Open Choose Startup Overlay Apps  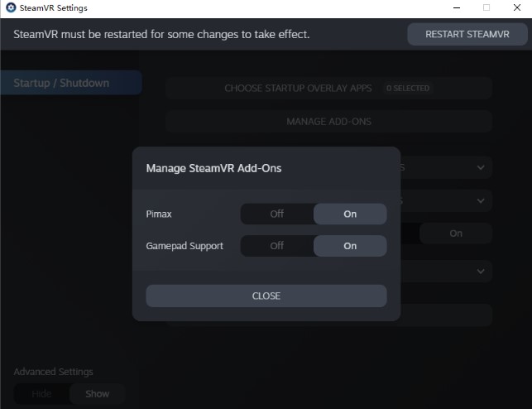[328, 89]
